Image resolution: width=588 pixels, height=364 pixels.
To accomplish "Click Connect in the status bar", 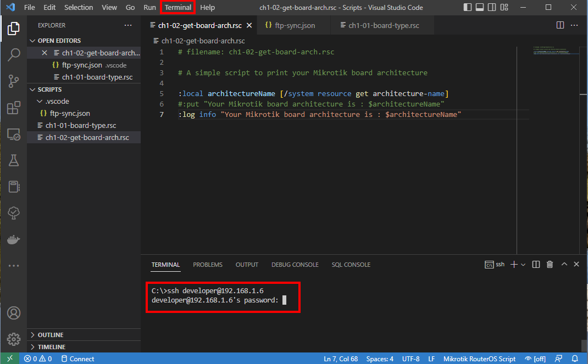I will (77, 359).
